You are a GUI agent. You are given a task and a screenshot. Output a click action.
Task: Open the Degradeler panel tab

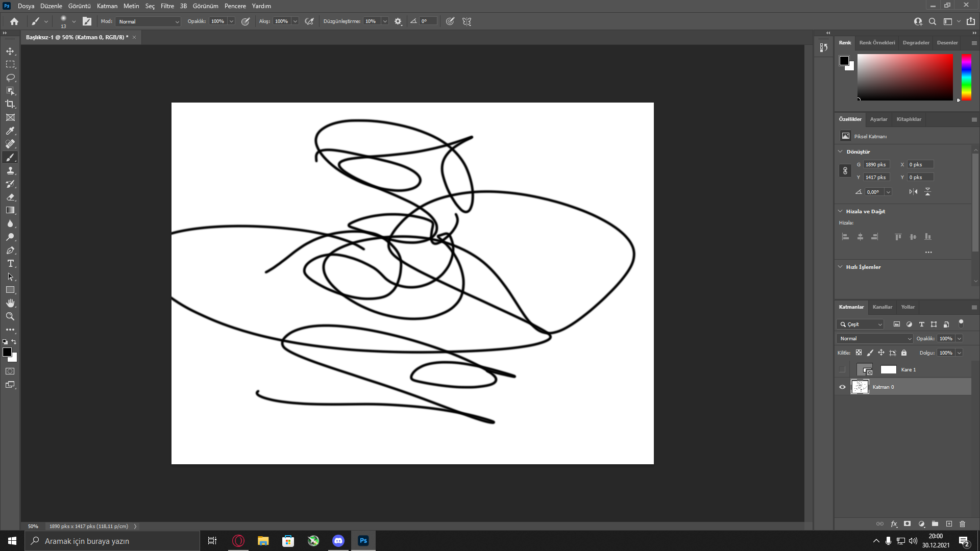916,43
